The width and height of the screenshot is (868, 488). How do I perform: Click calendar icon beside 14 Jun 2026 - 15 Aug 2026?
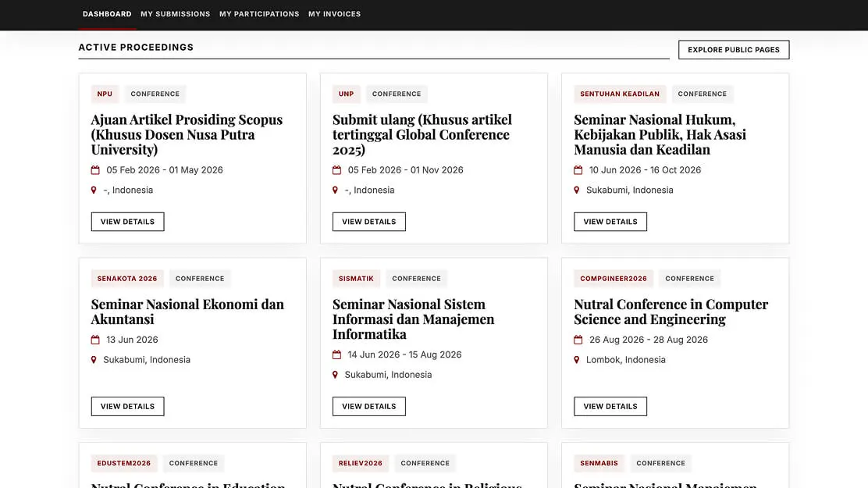pyautogui.click(x=336, y=354)
